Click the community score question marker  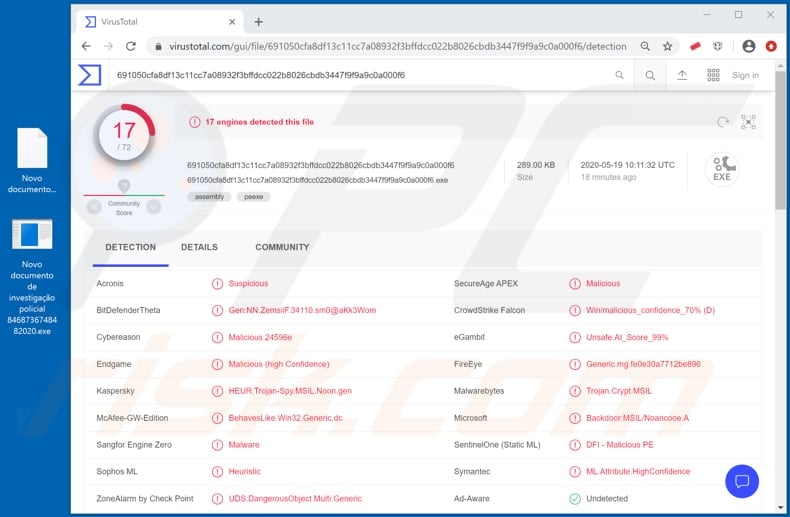[124, 185]
